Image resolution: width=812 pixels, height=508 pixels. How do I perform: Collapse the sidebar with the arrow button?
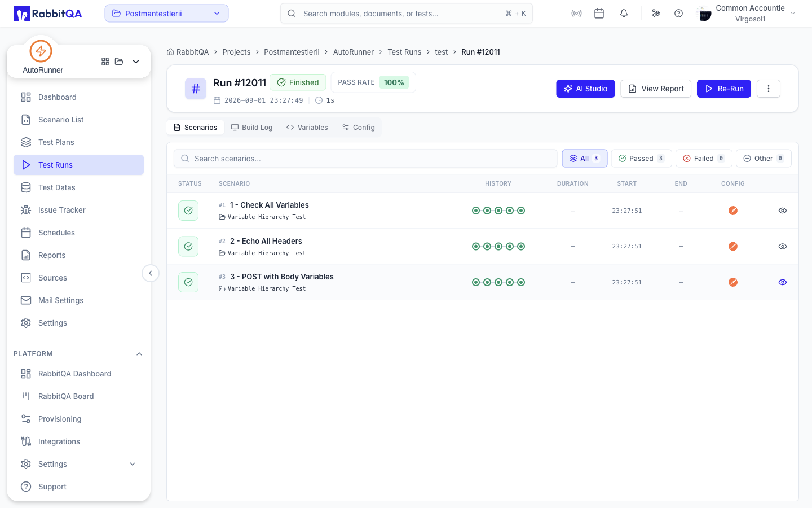pyautogui.click(x=151, y=273)
